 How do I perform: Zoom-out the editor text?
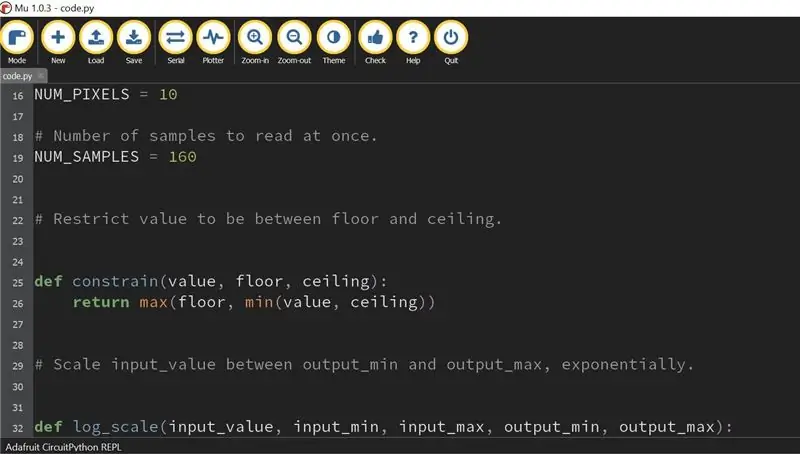(x=294, y=42)
